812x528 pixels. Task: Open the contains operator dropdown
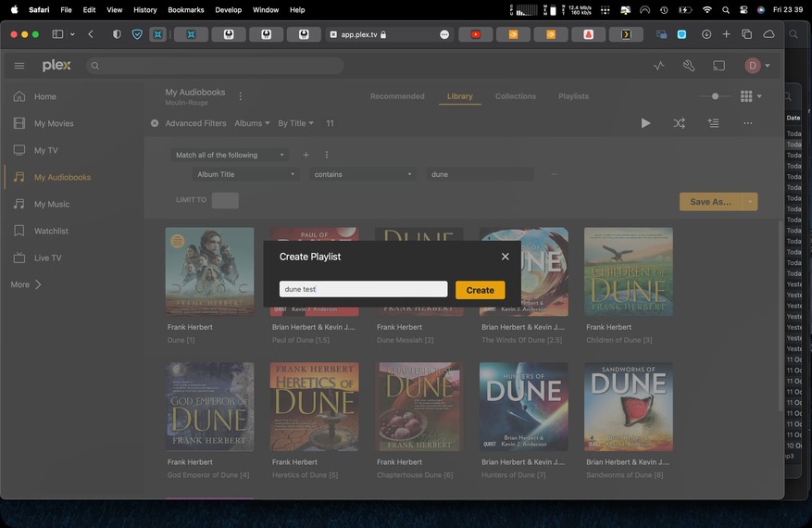click(363, 175)
